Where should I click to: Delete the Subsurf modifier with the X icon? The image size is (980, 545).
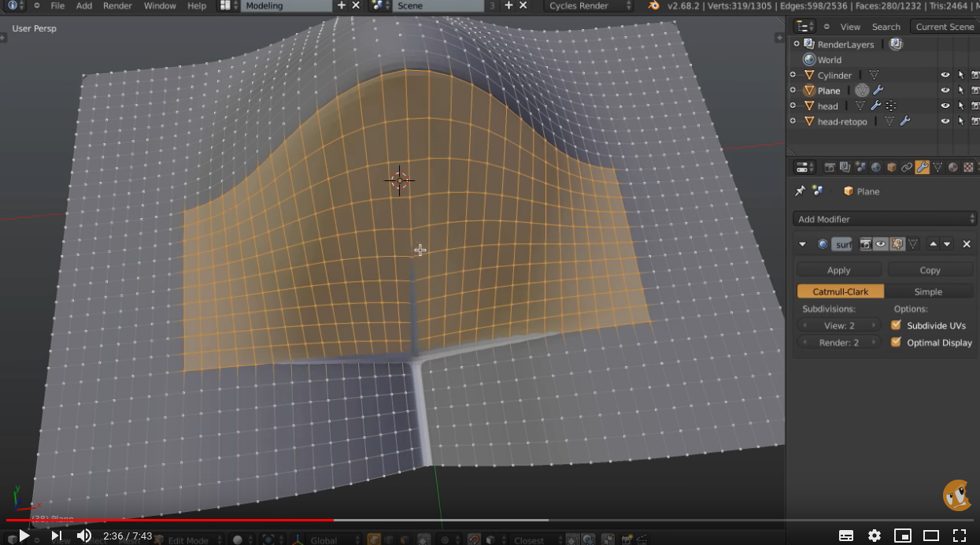point(967,244)
